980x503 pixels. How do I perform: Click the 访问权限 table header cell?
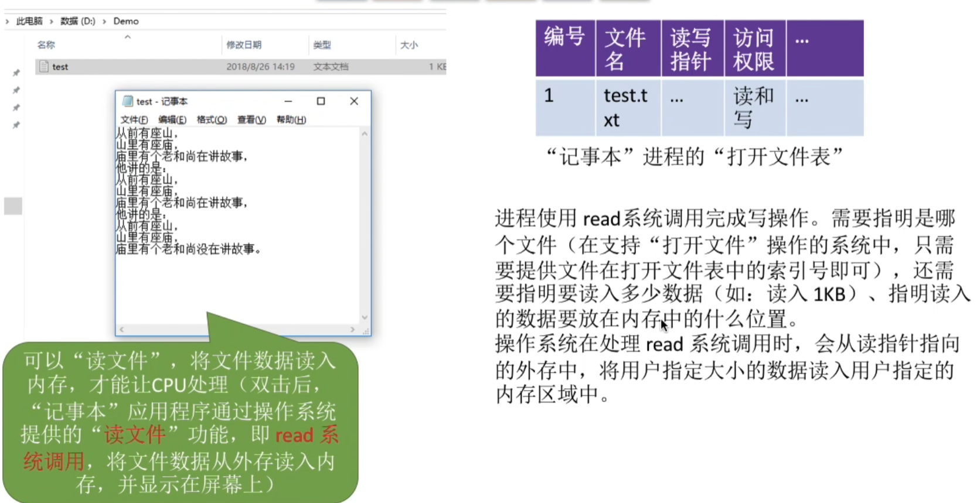pos(756,48)
